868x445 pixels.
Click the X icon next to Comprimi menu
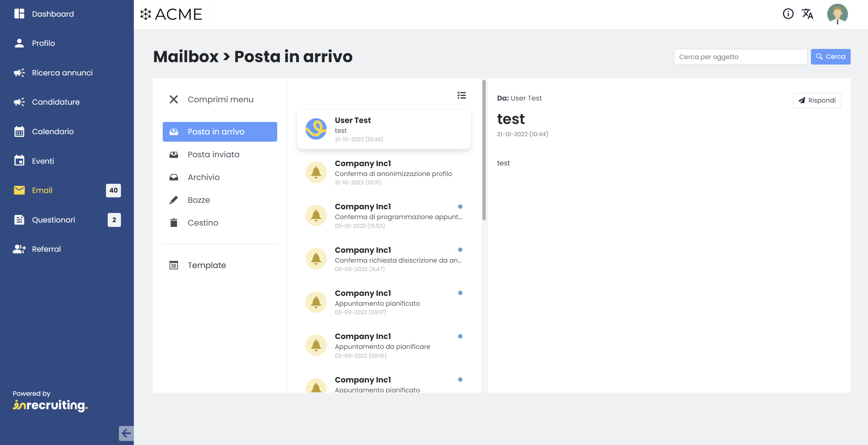pyautogui.click(x=174, y=100)
